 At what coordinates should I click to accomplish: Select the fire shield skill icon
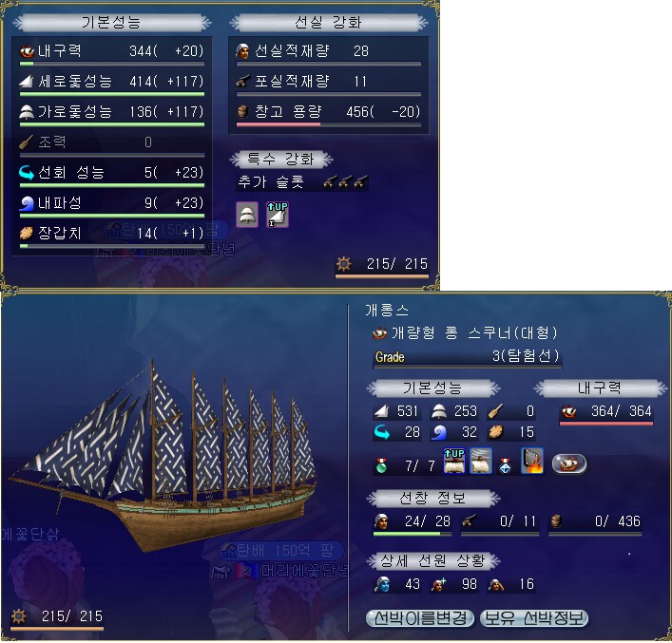tap(532, 461)
